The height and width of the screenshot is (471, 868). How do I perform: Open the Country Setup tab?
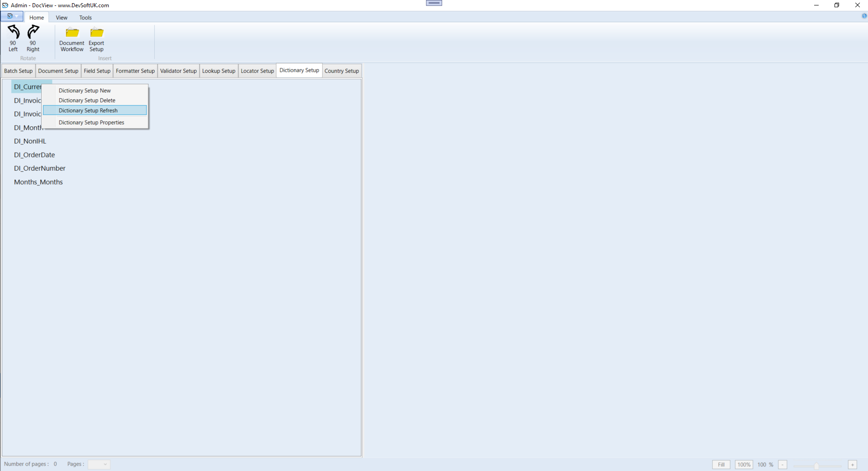341,71
